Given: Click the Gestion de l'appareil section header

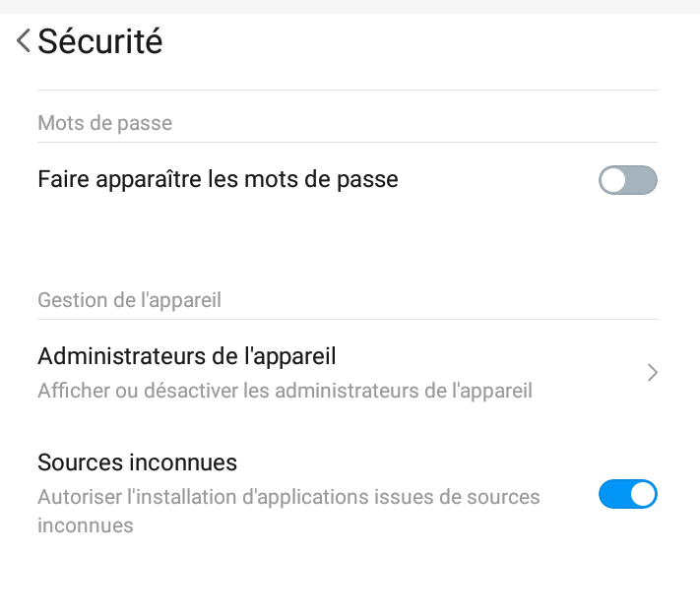Looking at the screenshot, I should pos(129,300).
